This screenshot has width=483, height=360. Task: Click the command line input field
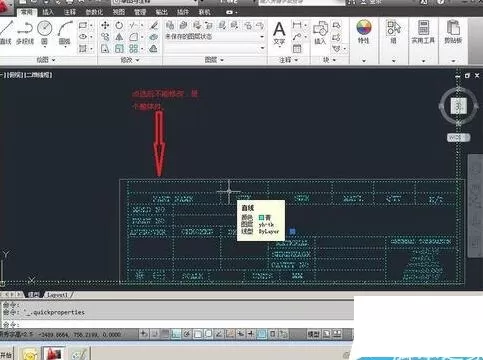coord(177,324)
